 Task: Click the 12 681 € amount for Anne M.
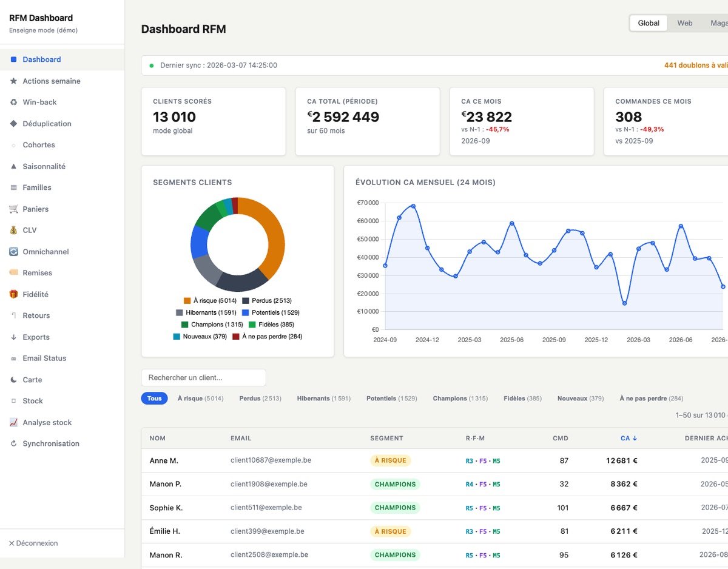[622, 460]
